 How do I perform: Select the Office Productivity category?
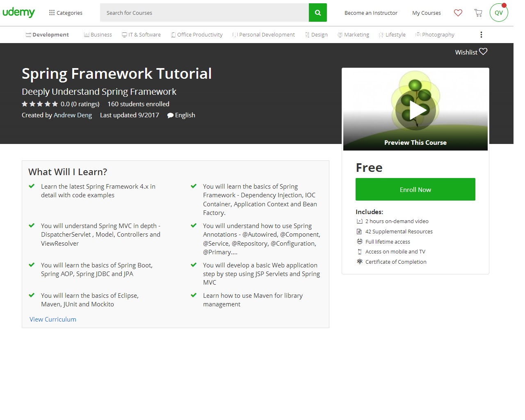point(197,34)
